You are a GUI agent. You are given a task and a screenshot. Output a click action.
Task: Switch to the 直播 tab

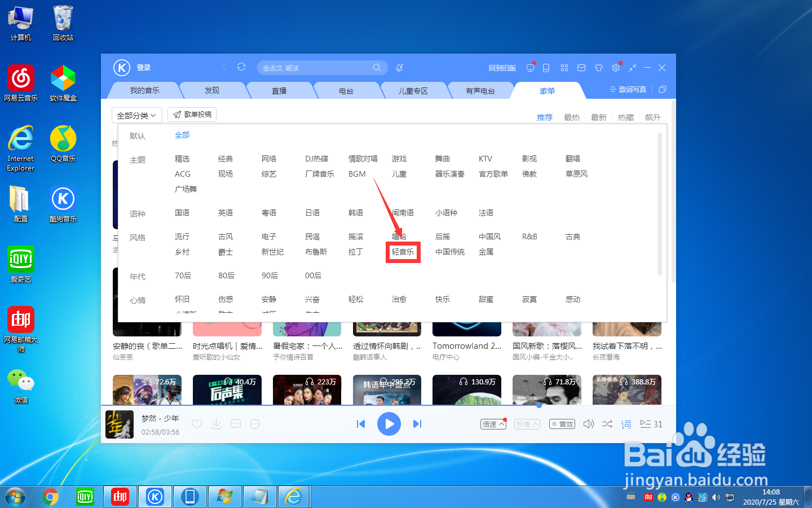279,90
